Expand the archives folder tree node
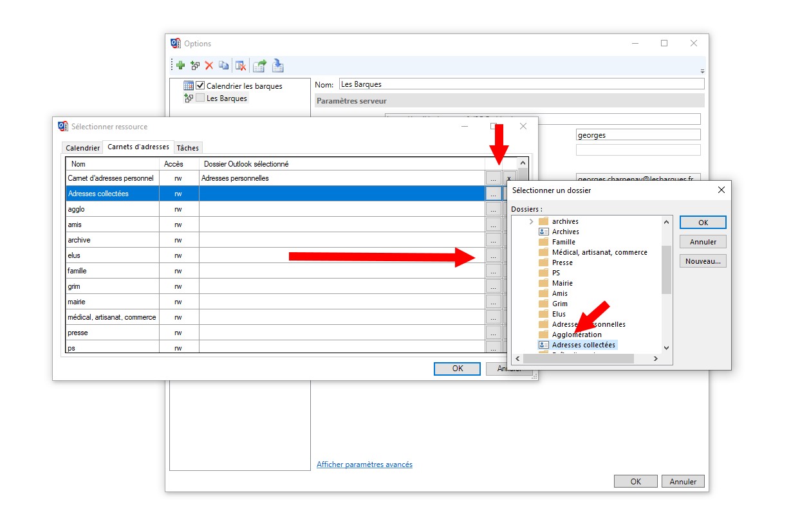 (x=531, y=221)
